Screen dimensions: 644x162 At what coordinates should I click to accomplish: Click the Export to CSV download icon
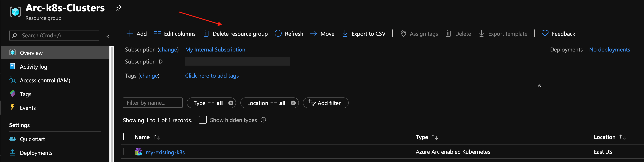tap(345, 33)
